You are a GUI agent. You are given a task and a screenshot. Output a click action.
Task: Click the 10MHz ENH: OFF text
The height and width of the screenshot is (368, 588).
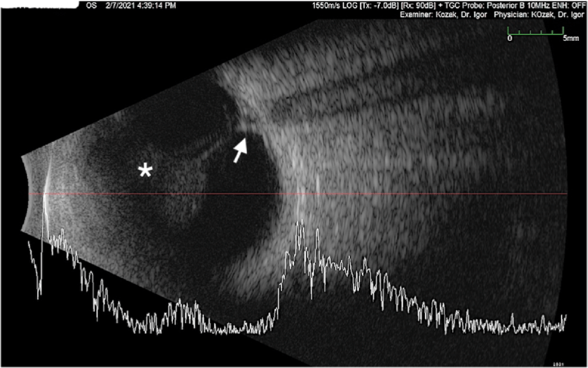coord(555,6)
